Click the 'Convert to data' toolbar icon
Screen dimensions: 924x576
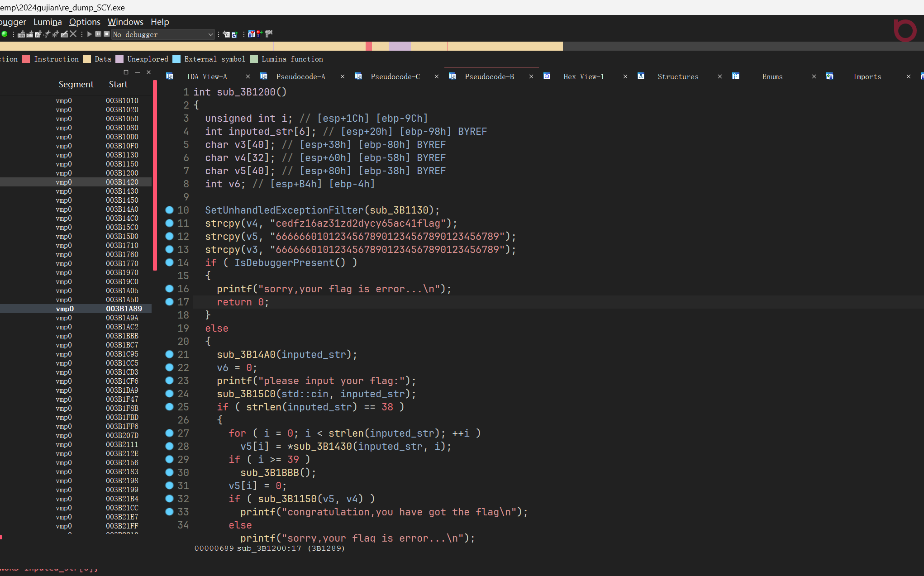pos(30,34)
